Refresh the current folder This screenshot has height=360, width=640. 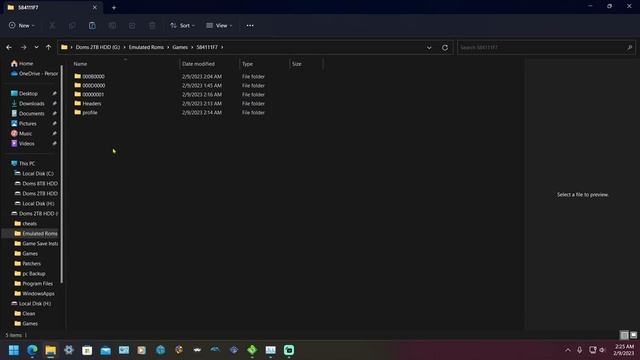tap(445, 48)
